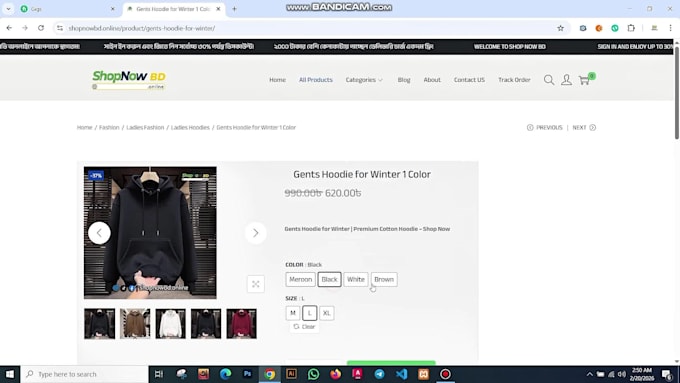This screenshot has height=383, width=680.
Task: Open Chrome extensions puzzle icon
Action: coord(631,28)
